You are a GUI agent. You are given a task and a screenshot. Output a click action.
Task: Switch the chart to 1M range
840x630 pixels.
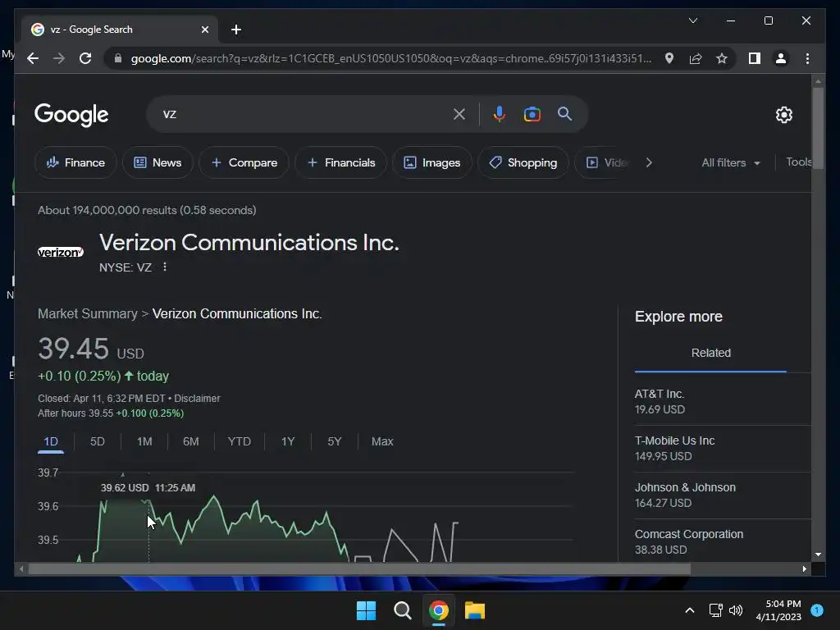pos(144,441)
